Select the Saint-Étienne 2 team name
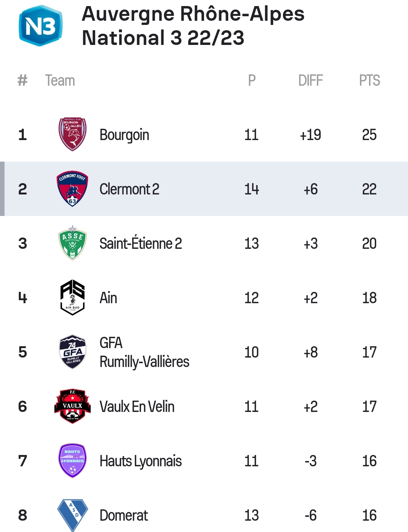 (141, 243)
